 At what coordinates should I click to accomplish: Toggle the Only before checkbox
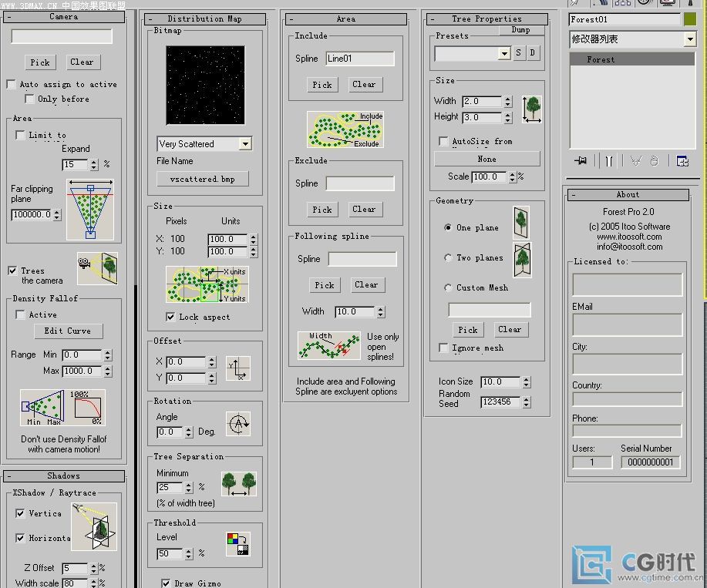(29, 99)
